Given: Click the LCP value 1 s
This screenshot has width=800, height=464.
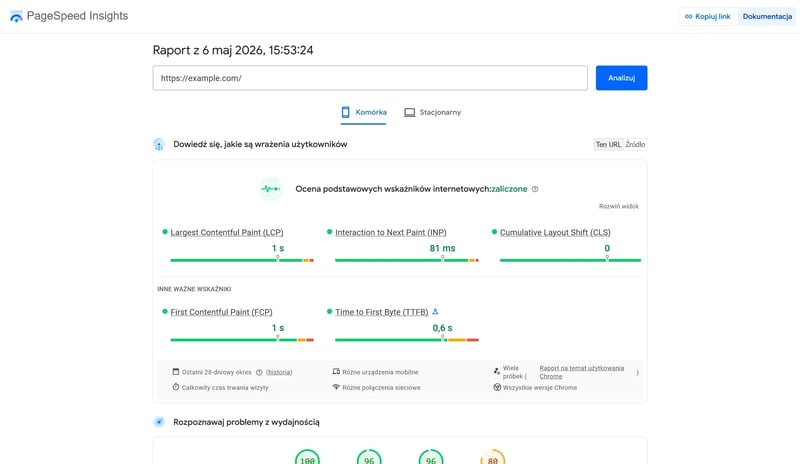Looking at the screenshot, I should coord(278,249).
